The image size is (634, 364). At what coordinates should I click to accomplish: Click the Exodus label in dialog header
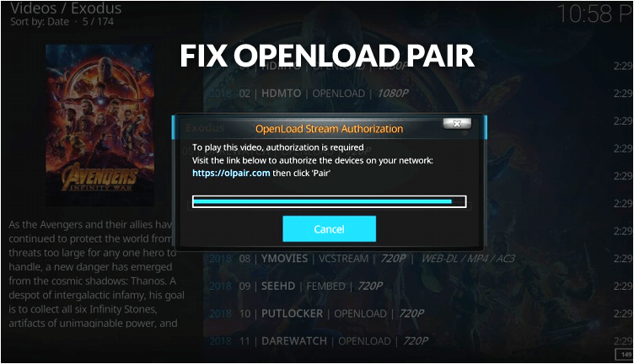205,128
